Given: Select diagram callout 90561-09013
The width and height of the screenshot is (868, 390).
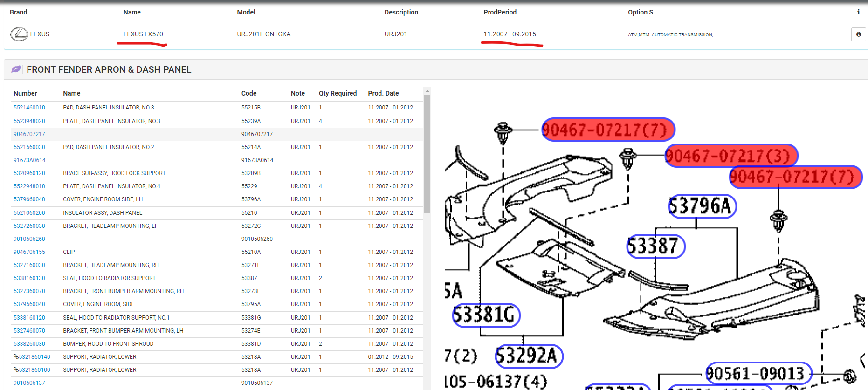Looking at the screenshot, I should (x=758, y=374).
